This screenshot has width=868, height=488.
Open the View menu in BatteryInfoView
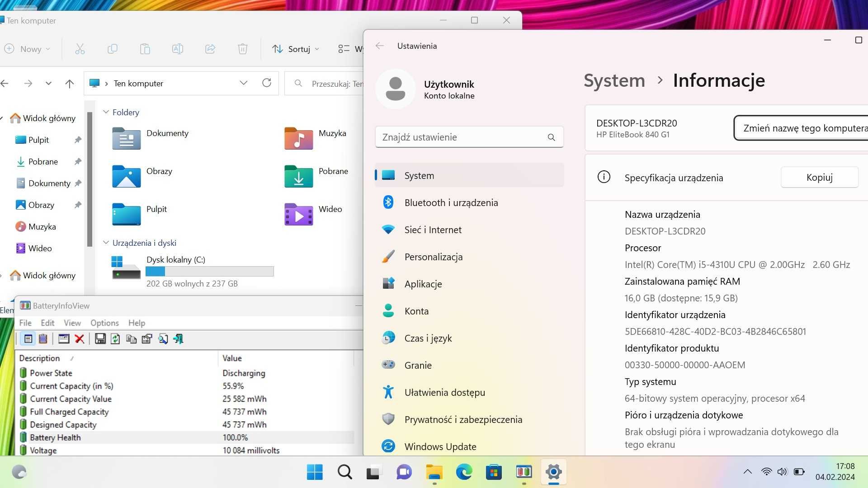point(72,323)
